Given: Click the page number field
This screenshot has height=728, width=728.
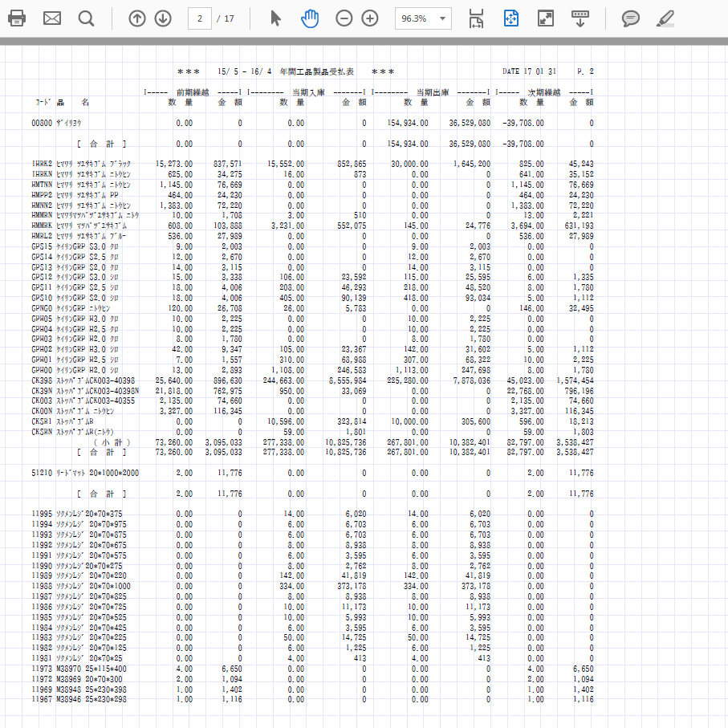Looking at the screenshot, I should click(x=199, y=18).
